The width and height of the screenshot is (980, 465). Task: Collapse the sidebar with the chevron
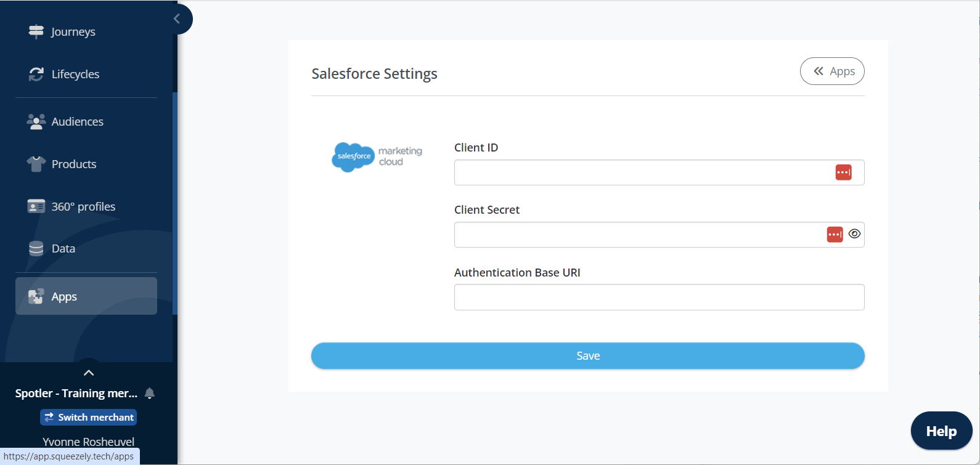click(177, 18)
